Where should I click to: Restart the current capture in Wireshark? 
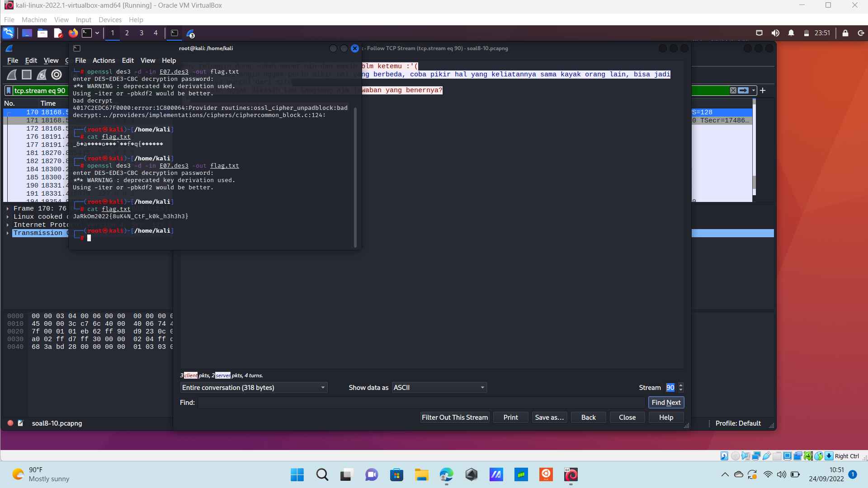click(41, 75)
